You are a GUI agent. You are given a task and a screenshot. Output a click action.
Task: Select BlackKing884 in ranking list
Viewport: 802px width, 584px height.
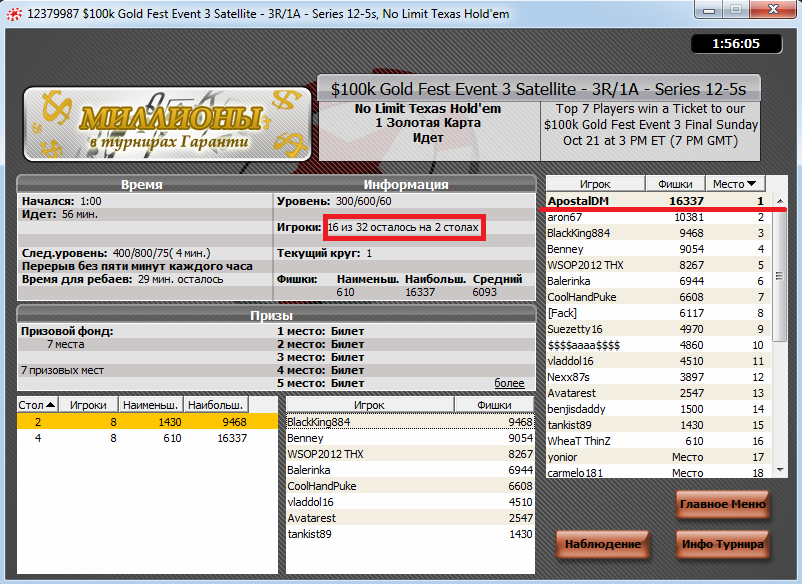coord(658,233)
